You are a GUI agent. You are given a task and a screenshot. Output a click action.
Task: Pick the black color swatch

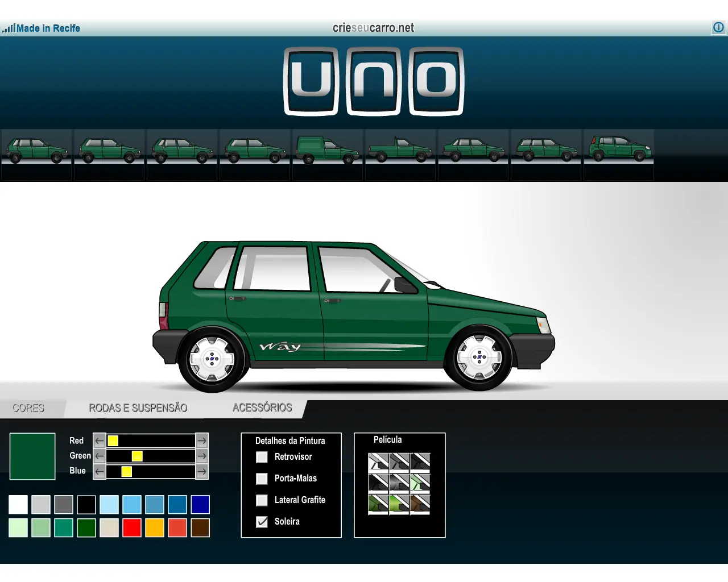(86, 505)
